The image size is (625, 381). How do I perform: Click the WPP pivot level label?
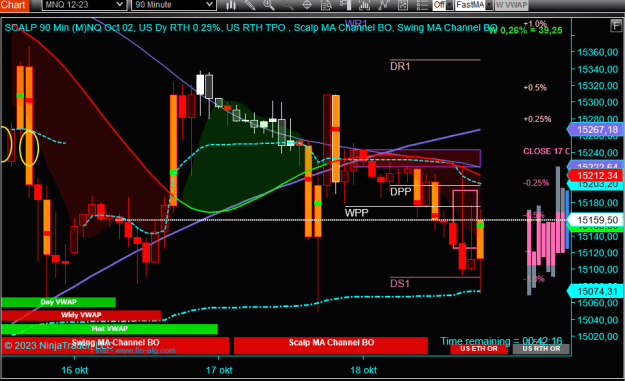pos(356,212)
